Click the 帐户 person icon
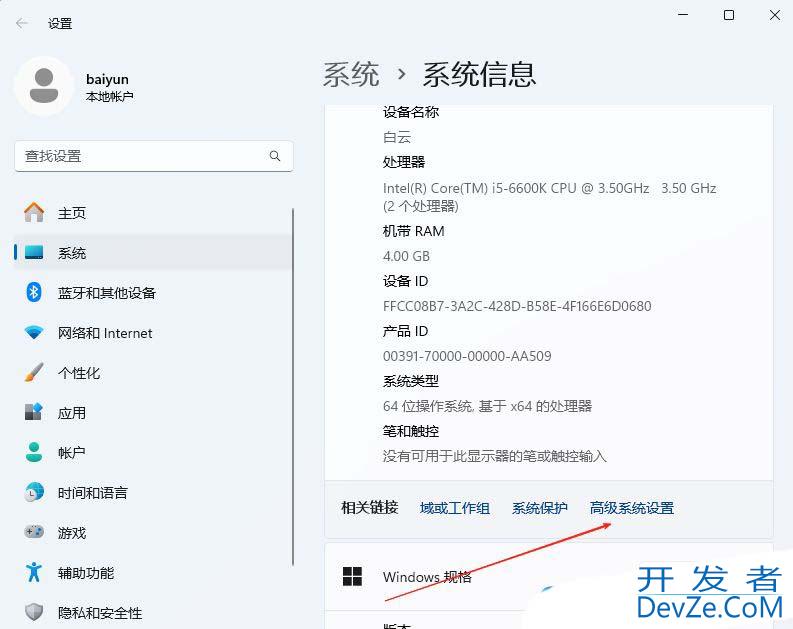Screen dimensions: 793x629 (34, 452)
